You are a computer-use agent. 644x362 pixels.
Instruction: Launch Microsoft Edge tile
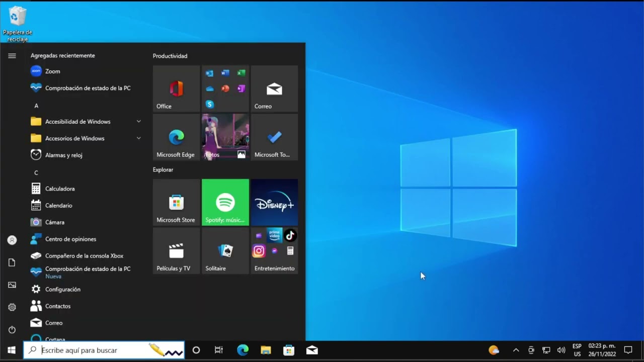click(176, 137)
